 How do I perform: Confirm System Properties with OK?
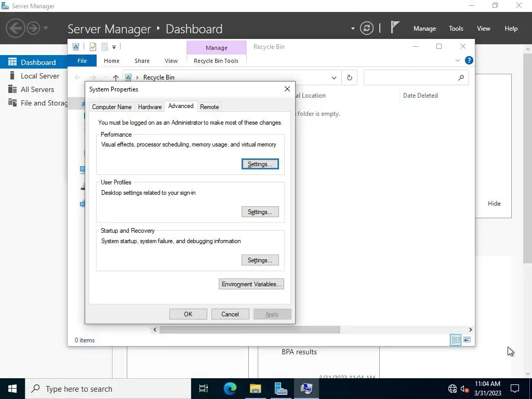[188, 314]
